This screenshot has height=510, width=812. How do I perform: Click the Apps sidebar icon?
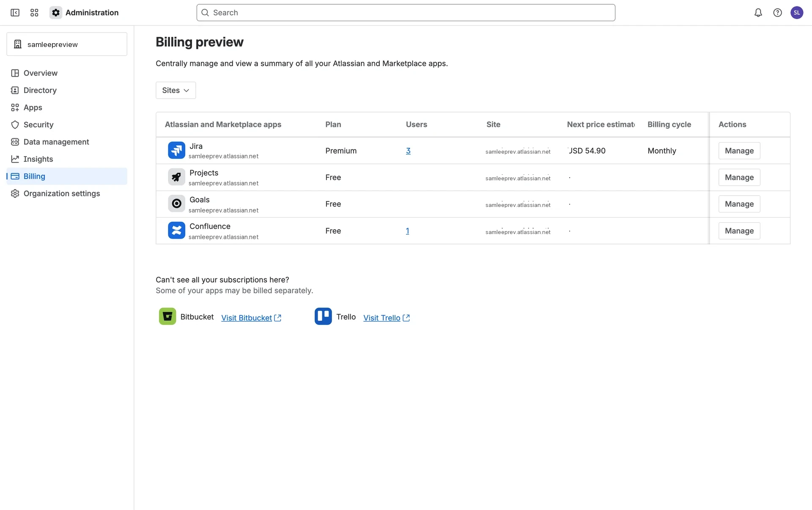[x=15, y=108]
